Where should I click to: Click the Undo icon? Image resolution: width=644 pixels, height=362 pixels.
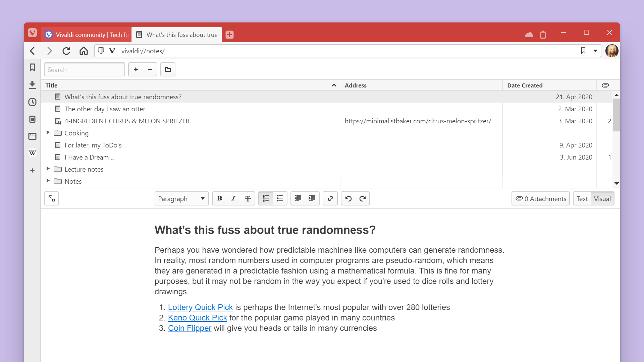pos(349,198)
